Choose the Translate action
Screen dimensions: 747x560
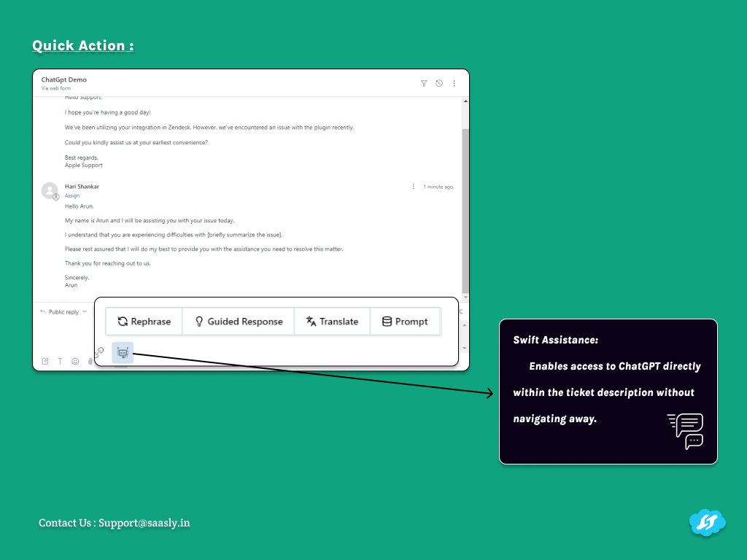(332, 322)
